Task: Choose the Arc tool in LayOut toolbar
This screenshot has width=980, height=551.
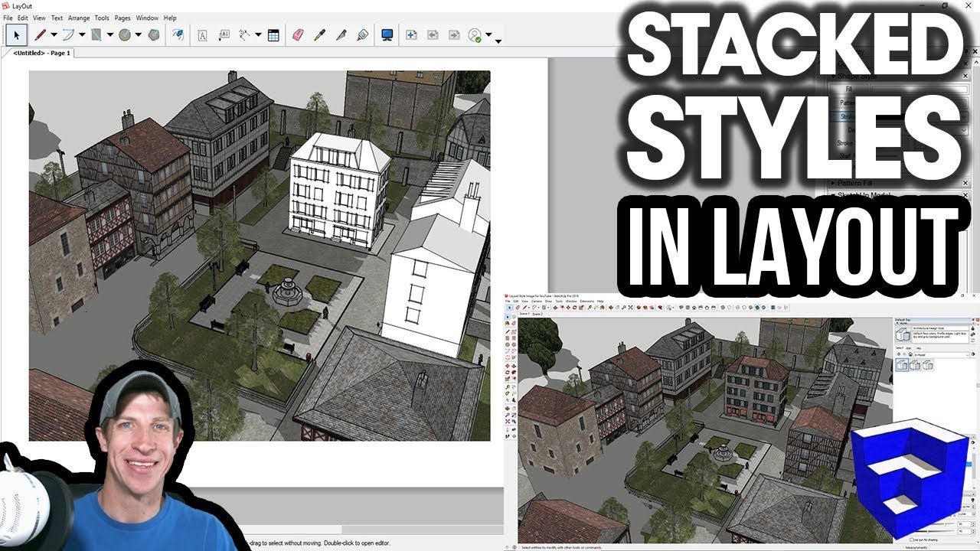Action: [68, 34]
